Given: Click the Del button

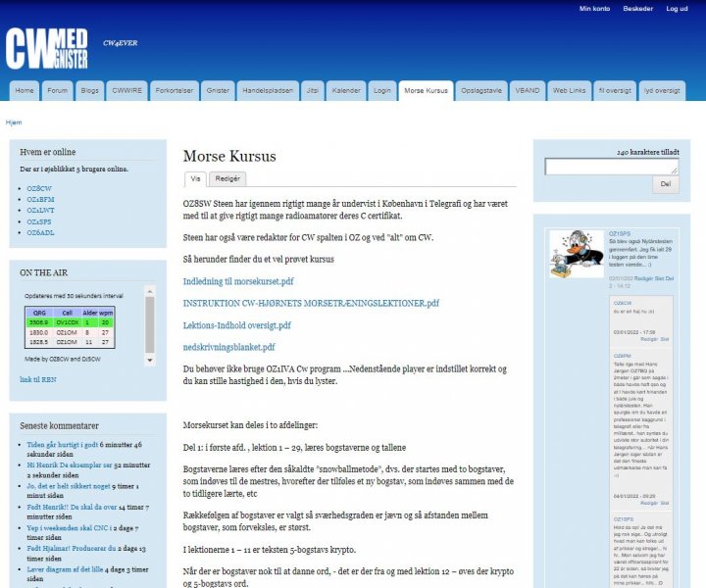Looking at the screenshot, I should (x=666, y=184).
